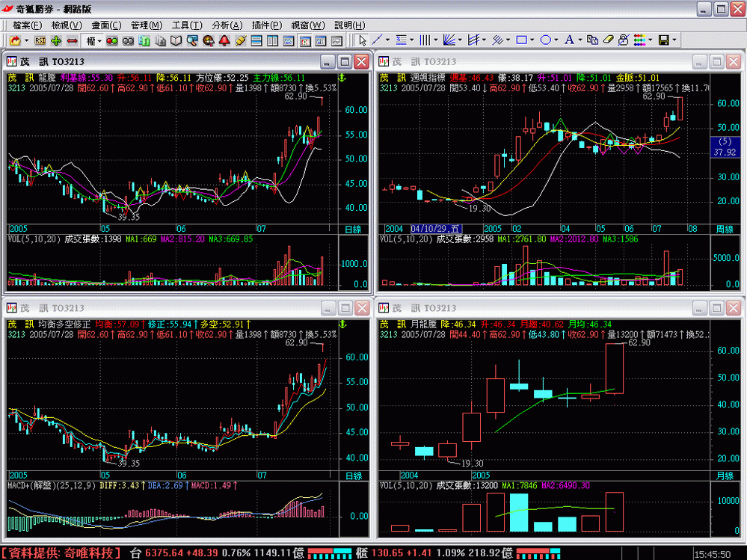Expand the trend line tool dropdown arrow
747x560 pixels.
coord(387,40)
